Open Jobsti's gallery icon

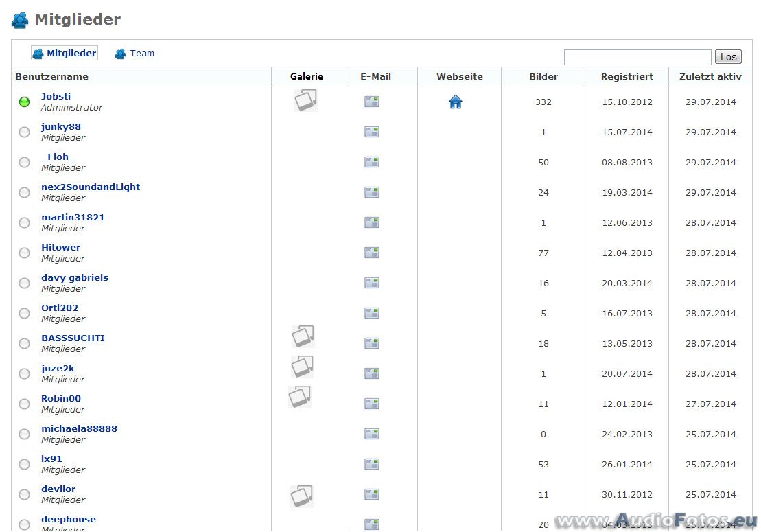point(305,100)
